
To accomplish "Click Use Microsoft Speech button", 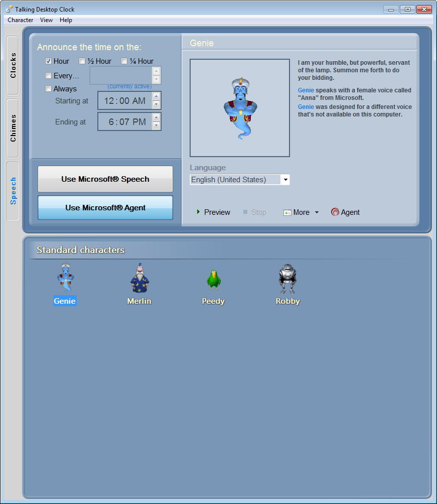I will [x=105, y=179].
